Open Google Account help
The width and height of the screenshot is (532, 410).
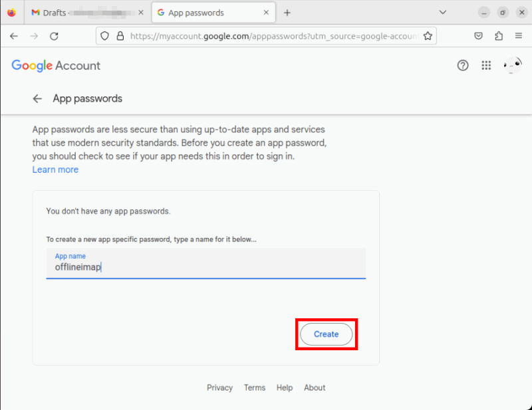[463, 65]
